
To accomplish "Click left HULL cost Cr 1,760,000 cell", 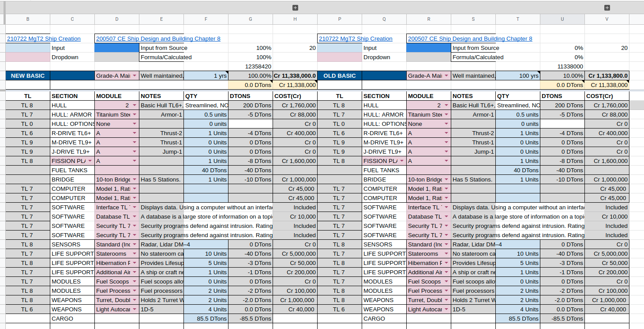I will pyautogui.click(x=295, y=106).
